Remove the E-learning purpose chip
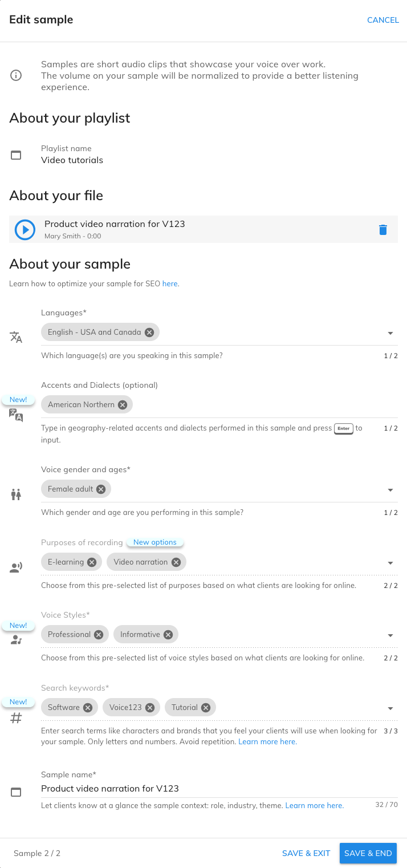Image resolution: width=407 pixels, height=868 pixels. coord(92,562)
